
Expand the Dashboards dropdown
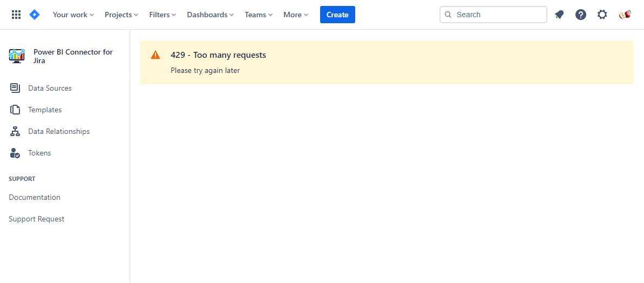click(211, 15)
